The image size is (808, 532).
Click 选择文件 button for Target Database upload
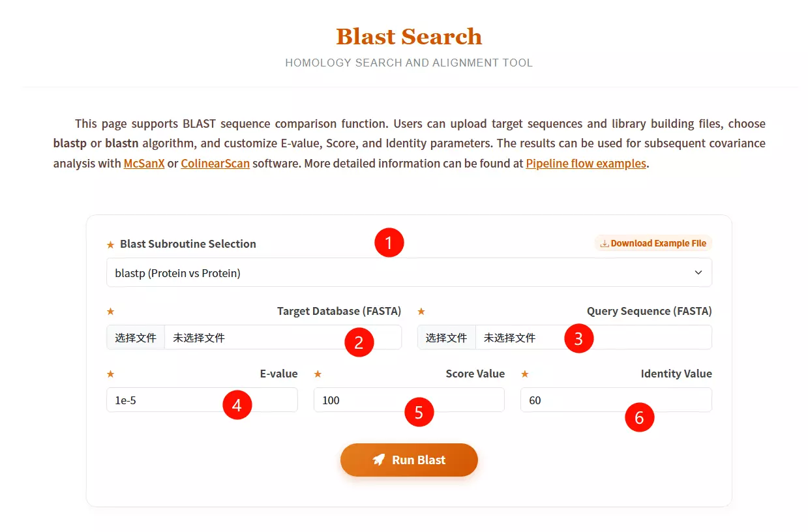[x=135, y=337]
